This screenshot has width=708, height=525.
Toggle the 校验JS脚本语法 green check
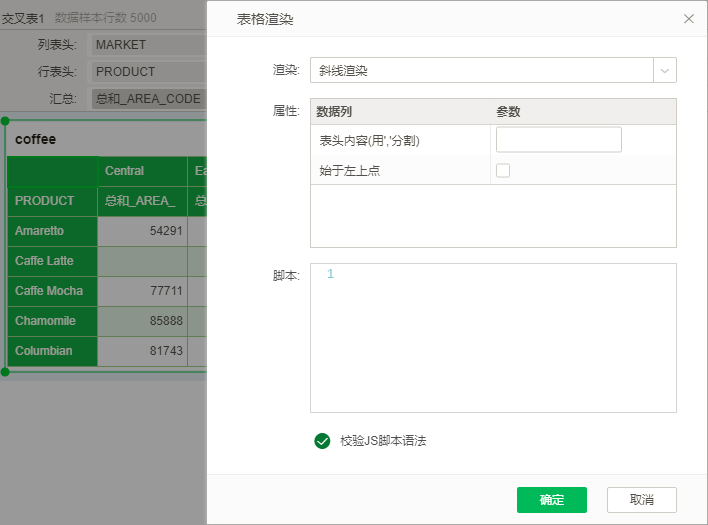pos(322,440)
